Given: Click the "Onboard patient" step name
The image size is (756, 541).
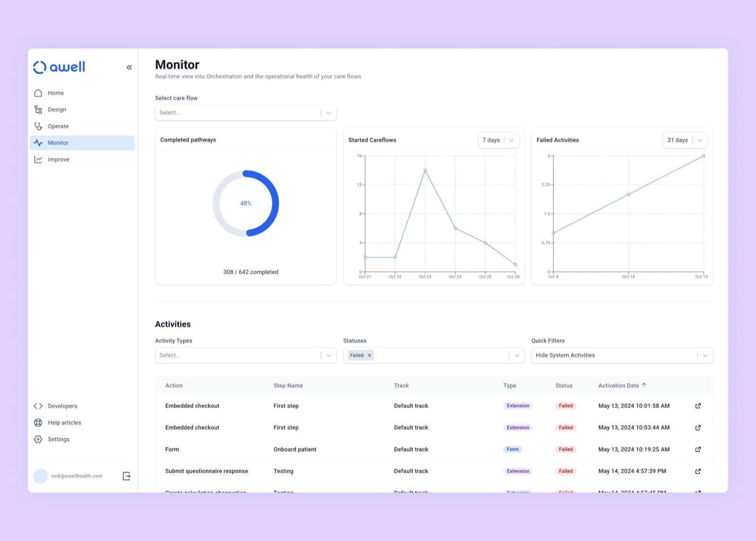Looking at the screenshot, I should 295,449.
